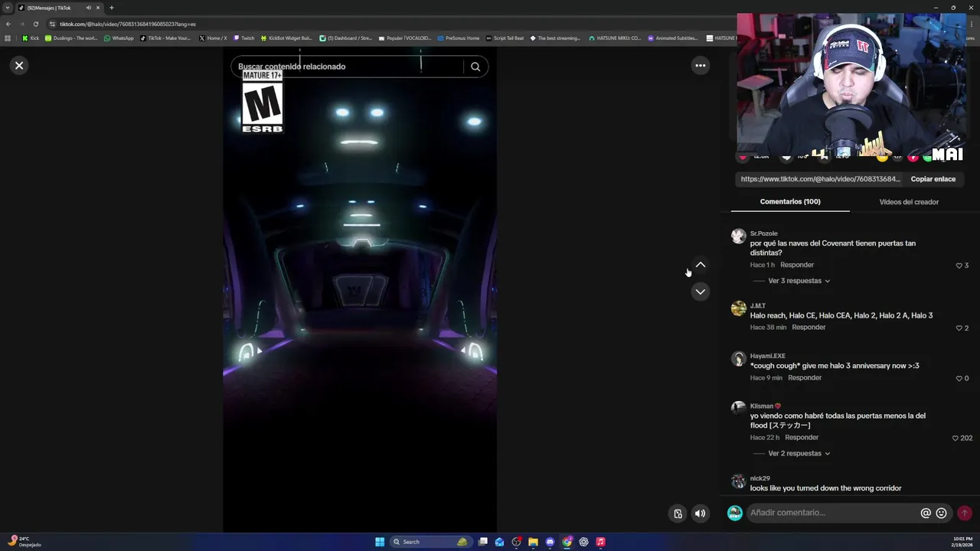Close the Mensajes TikTok tab
This screenshot has height=551, width=980.
(x=98, y=8)
